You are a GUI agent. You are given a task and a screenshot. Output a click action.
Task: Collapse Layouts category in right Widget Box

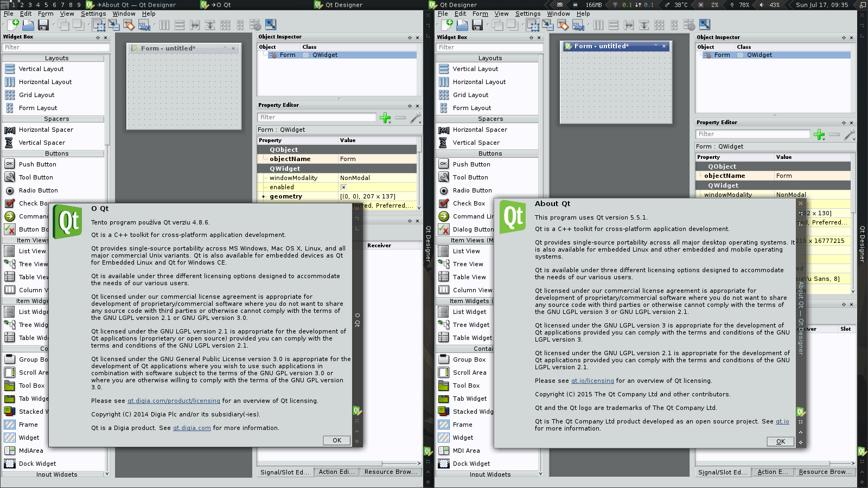pyautogui.click(x=487, y=58)
